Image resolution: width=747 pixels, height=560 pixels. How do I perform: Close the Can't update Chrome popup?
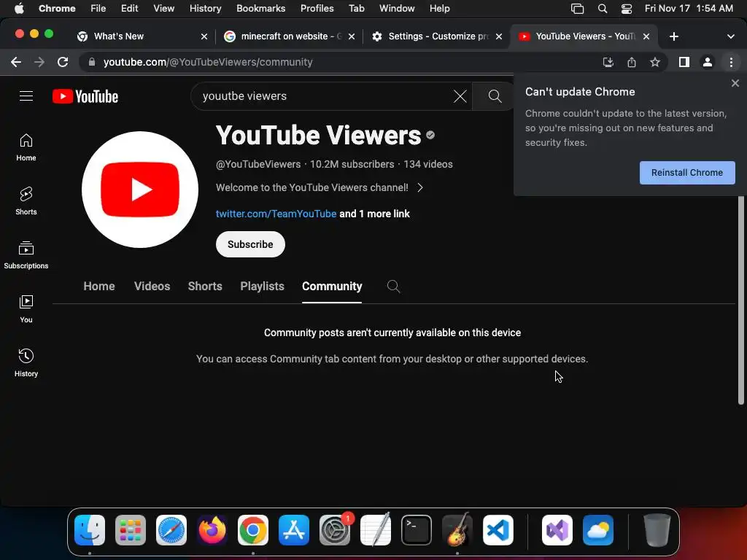tap(735, 83)
